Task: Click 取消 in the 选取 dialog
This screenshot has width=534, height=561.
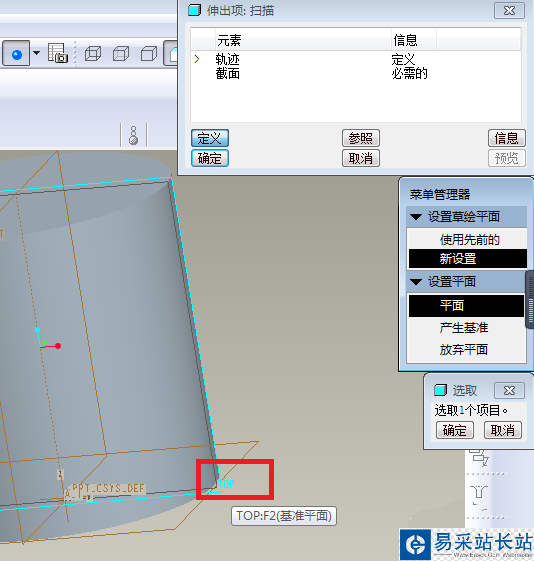Action: coord(503,430)
